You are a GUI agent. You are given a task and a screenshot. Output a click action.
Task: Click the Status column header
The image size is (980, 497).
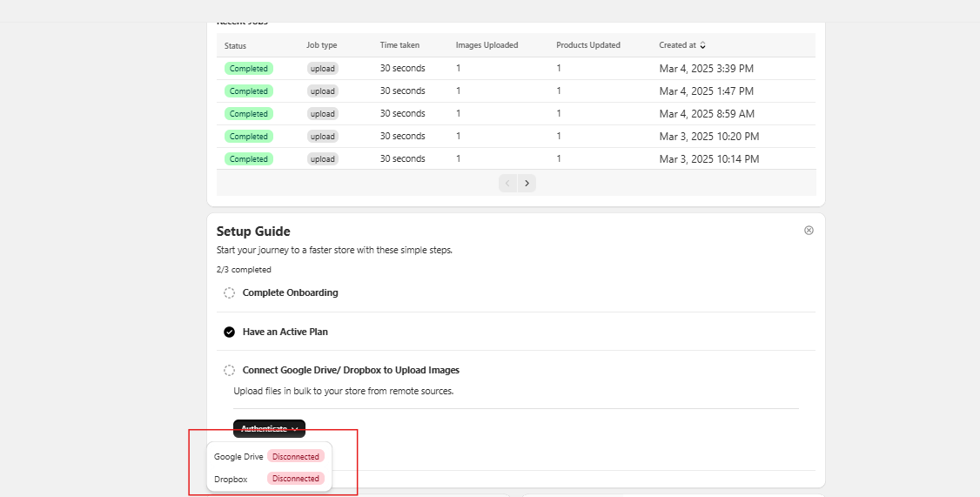coord(235,45)
